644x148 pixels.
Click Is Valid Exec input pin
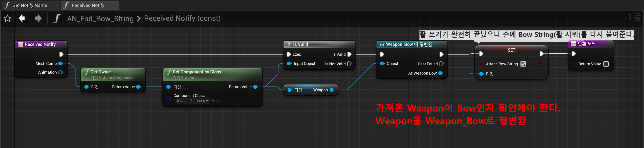289,54
